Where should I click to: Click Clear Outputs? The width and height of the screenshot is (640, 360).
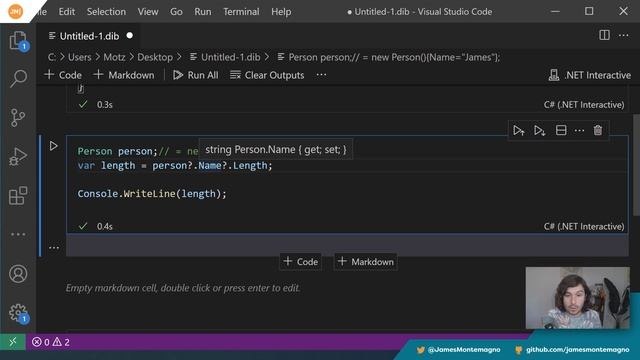[267, 75]
